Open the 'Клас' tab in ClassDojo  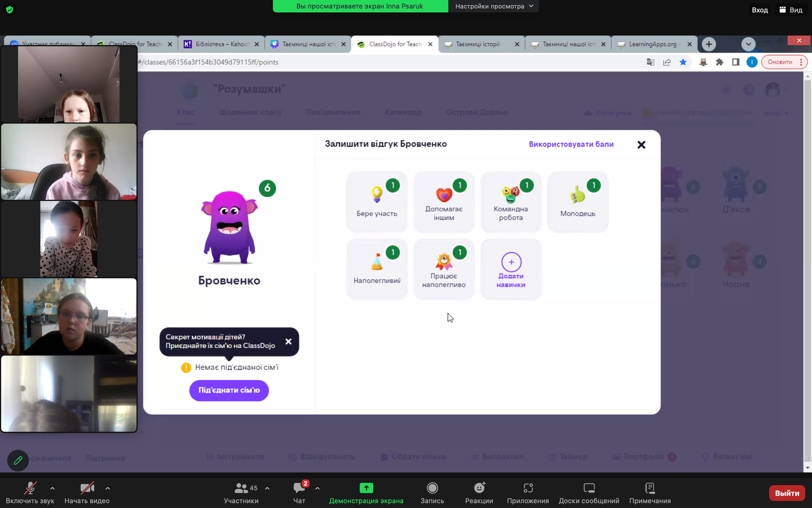coord(186,112)
